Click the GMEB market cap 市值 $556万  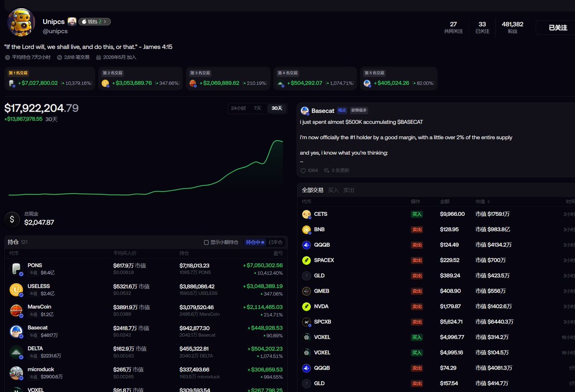(491, 291)
